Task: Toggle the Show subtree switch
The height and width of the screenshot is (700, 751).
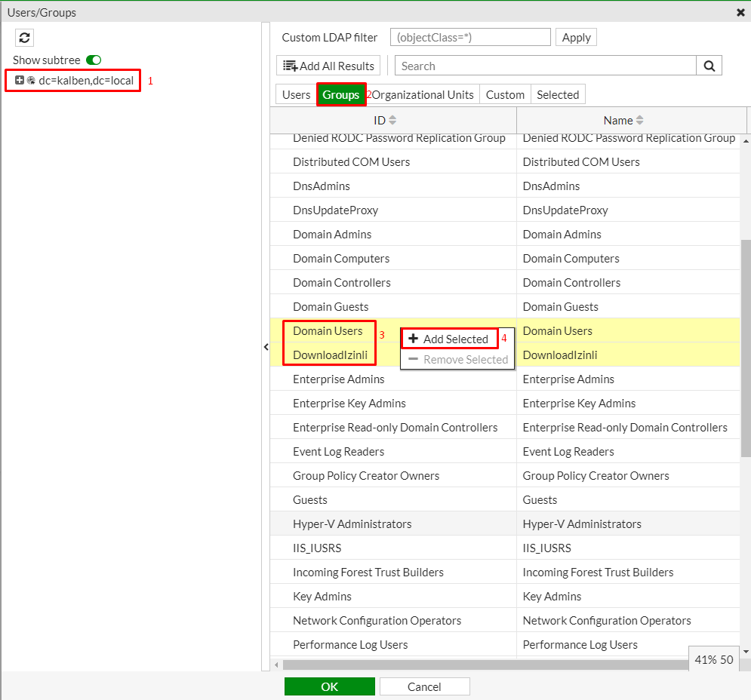Action: (x=94, y=60)
